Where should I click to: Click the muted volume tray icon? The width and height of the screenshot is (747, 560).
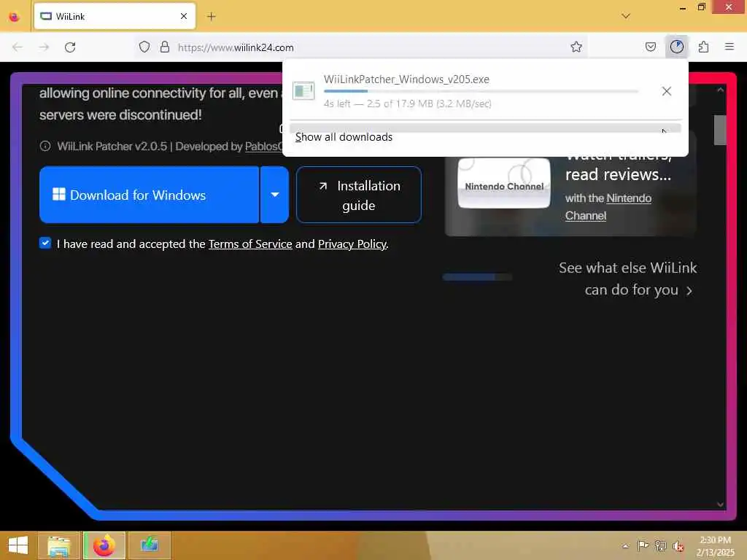pyautogui.click(x=678, y=545)
